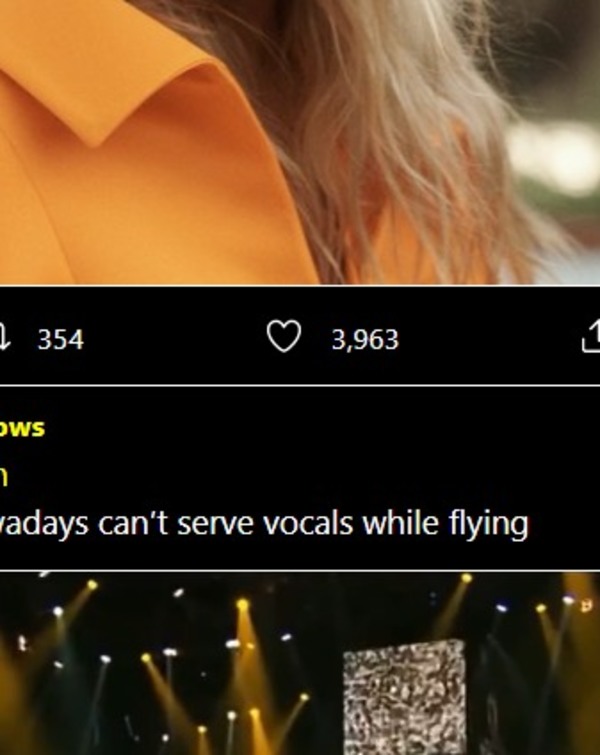Click the yellow stage lights in the concert image
The image size is (600, 755).
click(245, 650)
